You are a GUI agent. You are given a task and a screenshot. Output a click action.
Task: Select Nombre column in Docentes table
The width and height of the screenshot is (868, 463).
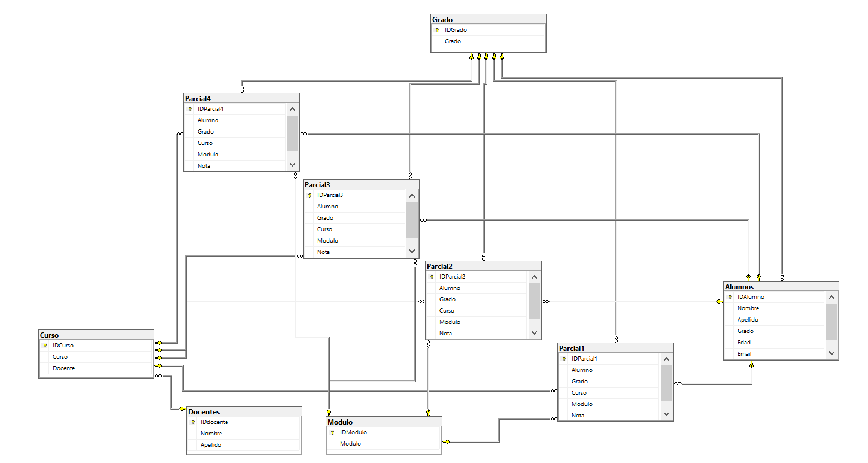[x=244, y=434]
